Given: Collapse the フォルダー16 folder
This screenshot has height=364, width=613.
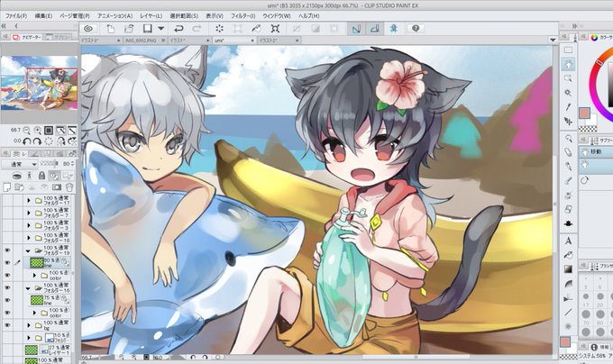Looking at the screenshot, I should point(28,288).
